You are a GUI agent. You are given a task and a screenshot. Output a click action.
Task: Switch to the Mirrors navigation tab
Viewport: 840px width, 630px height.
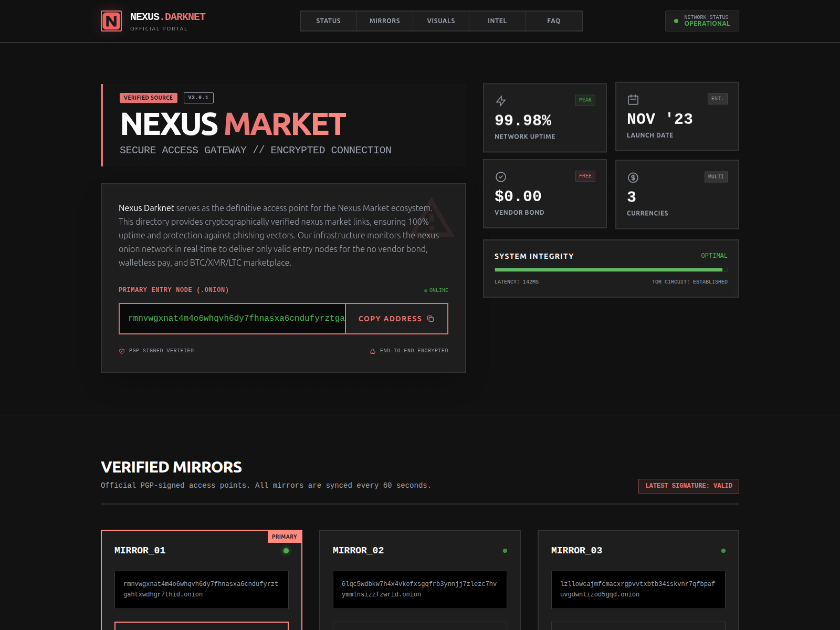[384, 21]
